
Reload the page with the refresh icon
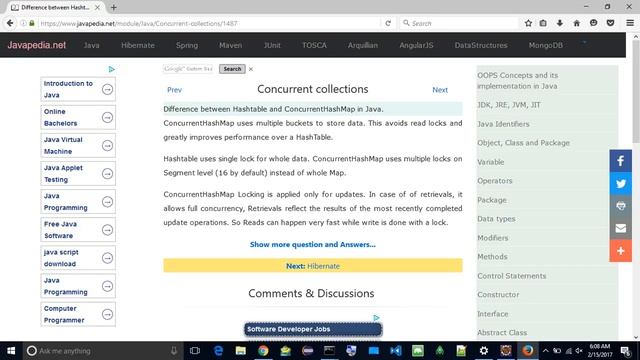(388, 23)
